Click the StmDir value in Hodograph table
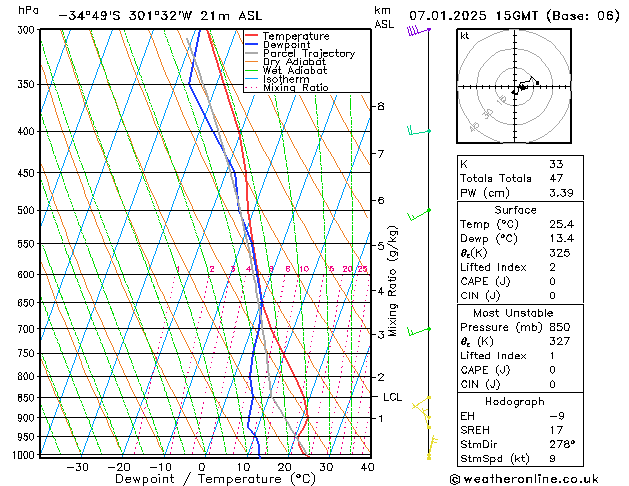 coord(562,444)
